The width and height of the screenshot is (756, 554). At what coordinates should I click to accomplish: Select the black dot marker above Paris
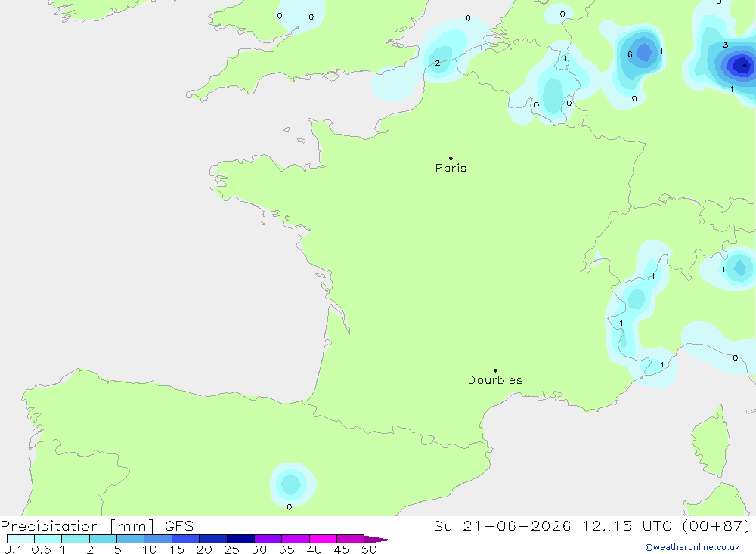click(x=451, y=158)
